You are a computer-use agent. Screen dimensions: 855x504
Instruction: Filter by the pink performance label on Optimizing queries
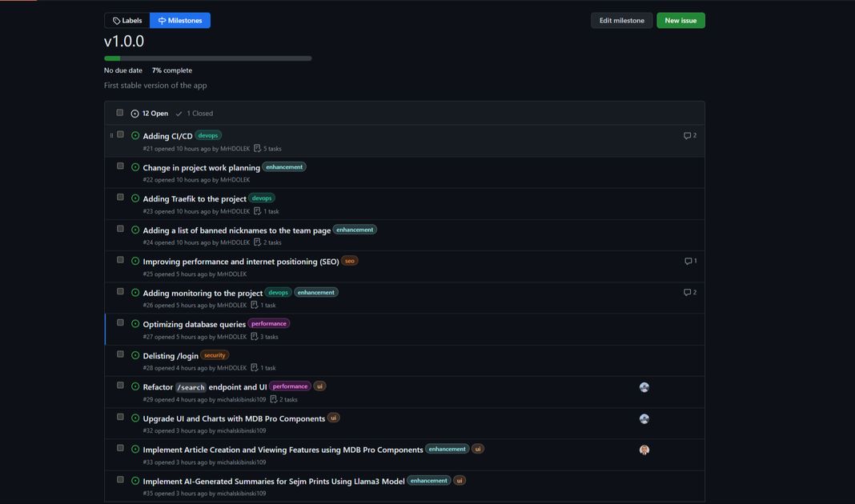(268, 324)
